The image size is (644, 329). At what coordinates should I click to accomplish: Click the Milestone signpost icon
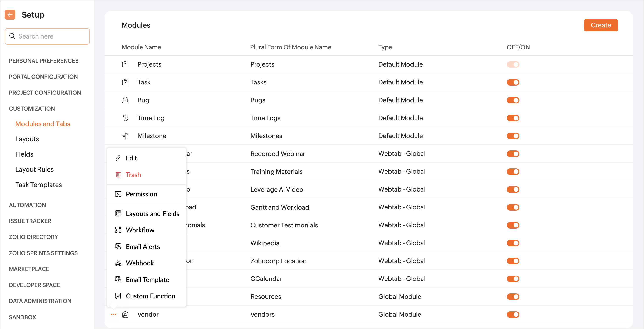pos(125,136)
